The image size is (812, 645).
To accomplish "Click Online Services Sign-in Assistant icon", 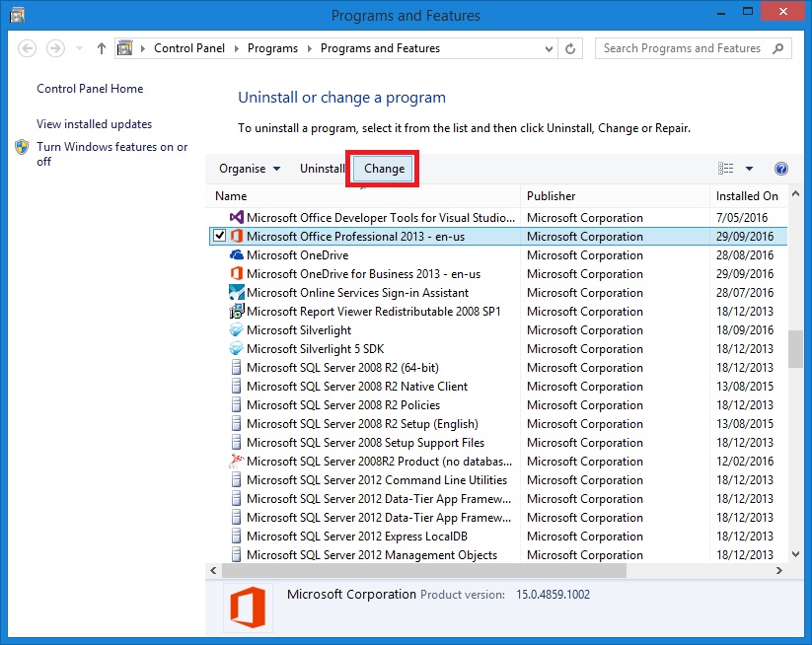I will pyautogui.click(x=236, y=293).
